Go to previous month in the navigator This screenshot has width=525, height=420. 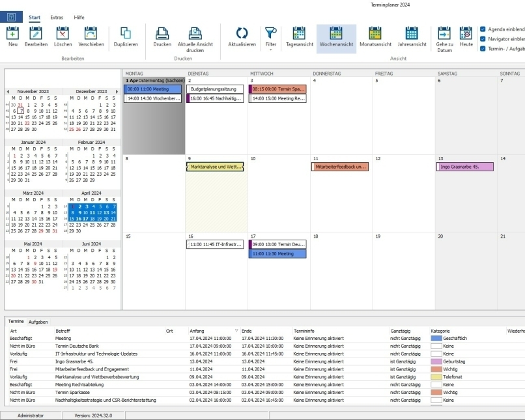pos(8,92)
